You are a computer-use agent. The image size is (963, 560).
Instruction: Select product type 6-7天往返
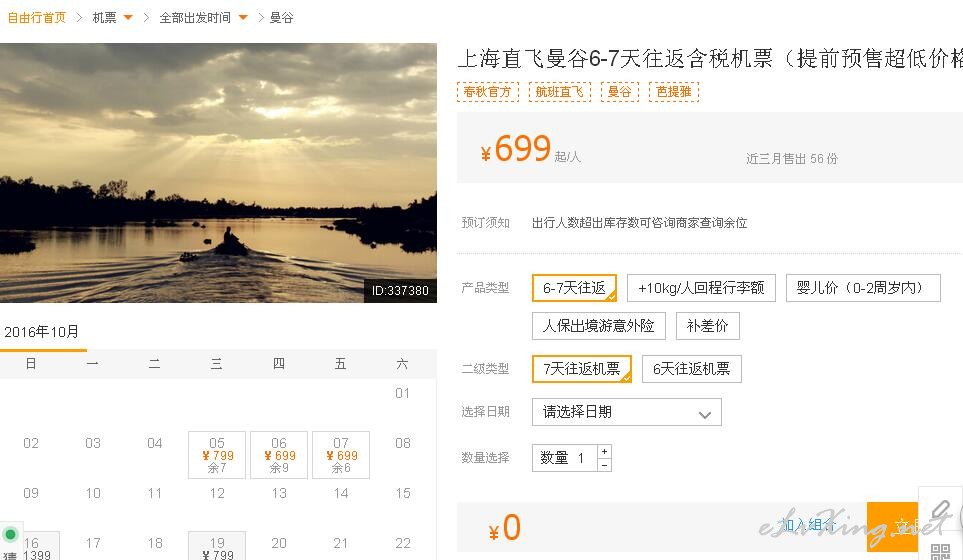[x=574, y=288]
